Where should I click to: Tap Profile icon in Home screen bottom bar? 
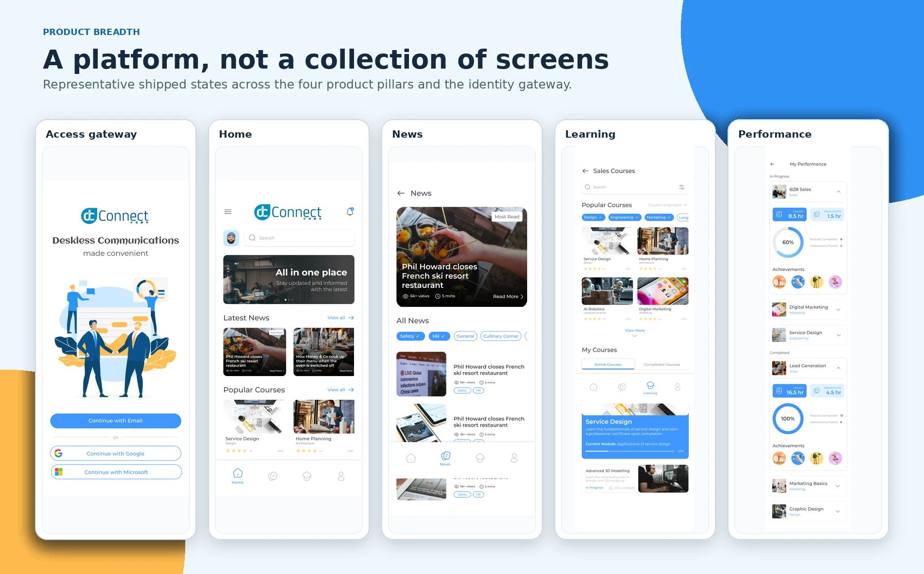click(x=341, y=476)
